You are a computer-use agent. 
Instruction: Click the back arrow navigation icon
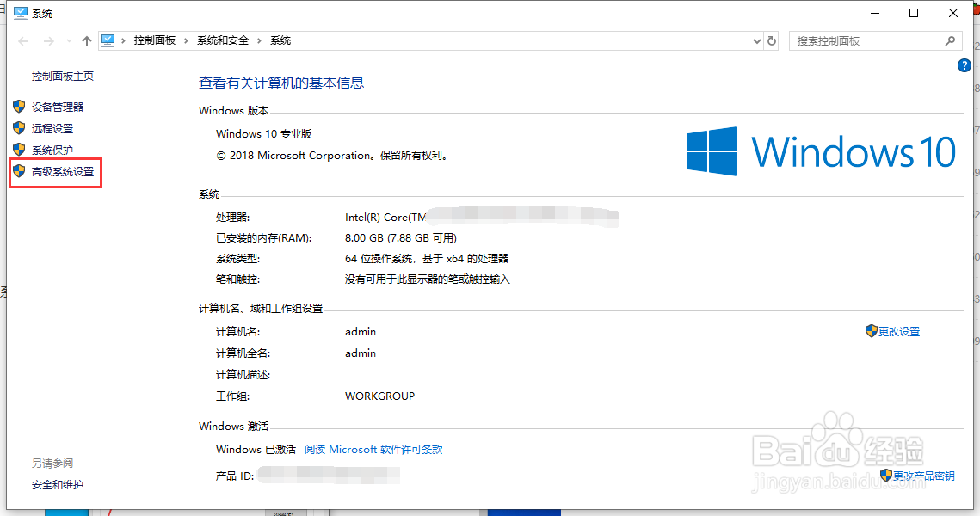click(x=23, y=40)
